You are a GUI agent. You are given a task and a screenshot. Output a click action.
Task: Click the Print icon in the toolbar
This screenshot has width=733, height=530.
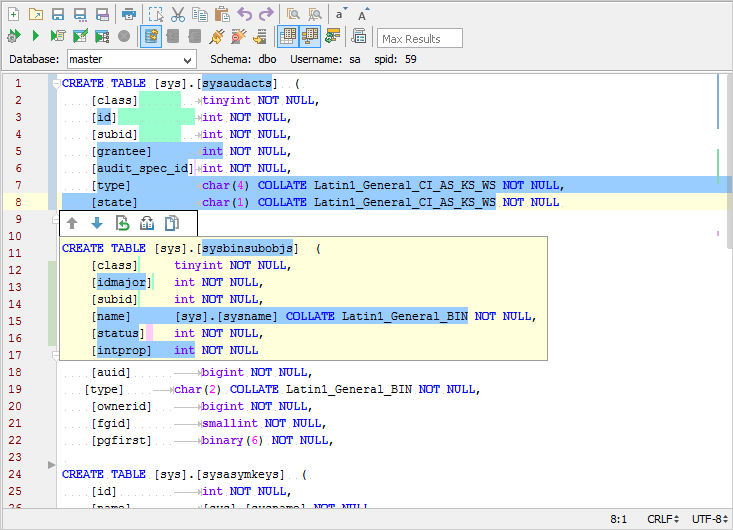[x=128, y=14]
